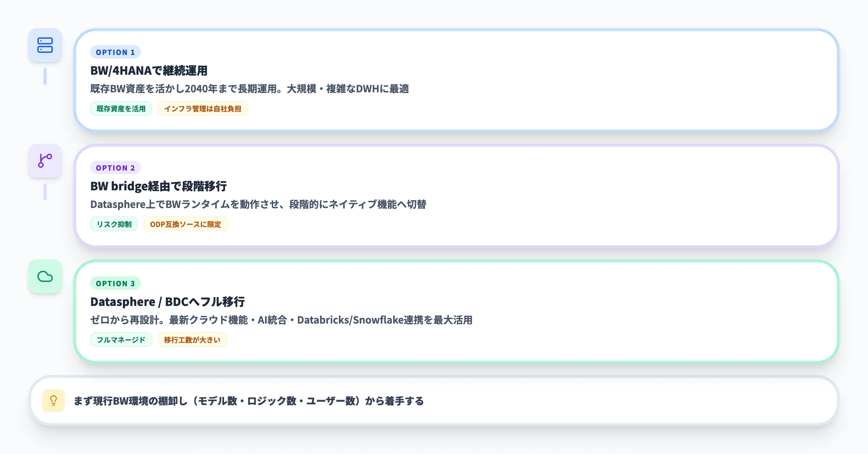Click the server icon beside Option 1
Image resolution: width=868 pixels, height=454 pixels.
[x=45, y=45]
